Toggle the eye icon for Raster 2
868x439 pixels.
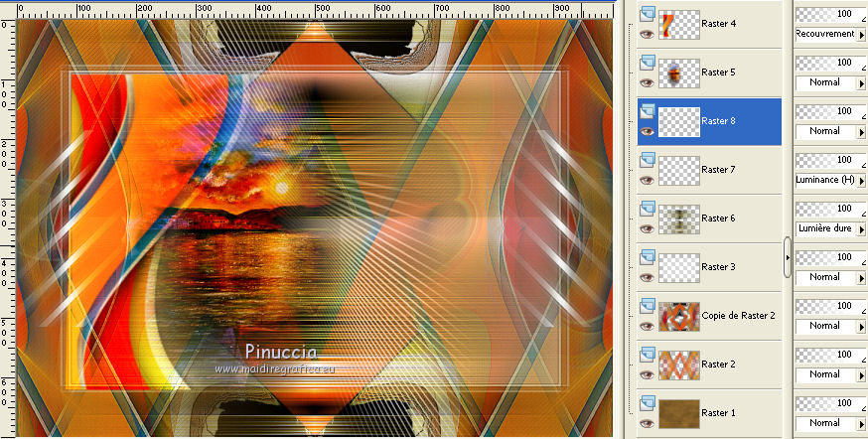tap(647, 374)
